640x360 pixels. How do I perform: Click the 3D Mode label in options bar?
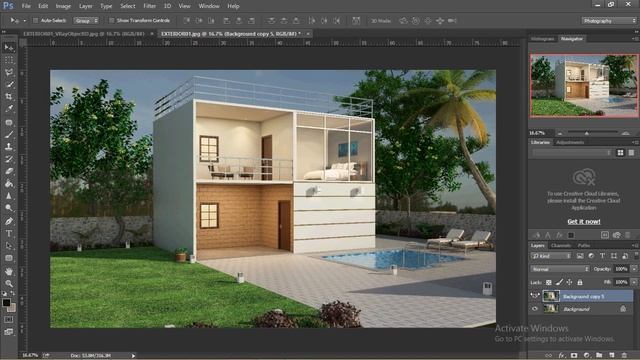380,20
